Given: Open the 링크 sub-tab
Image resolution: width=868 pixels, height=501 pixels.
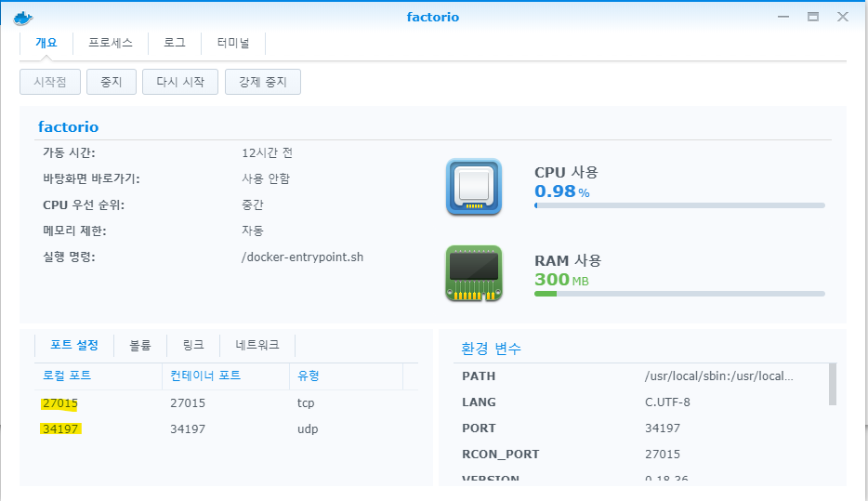Looking at the screenshot, I should [x=193, y=345].
